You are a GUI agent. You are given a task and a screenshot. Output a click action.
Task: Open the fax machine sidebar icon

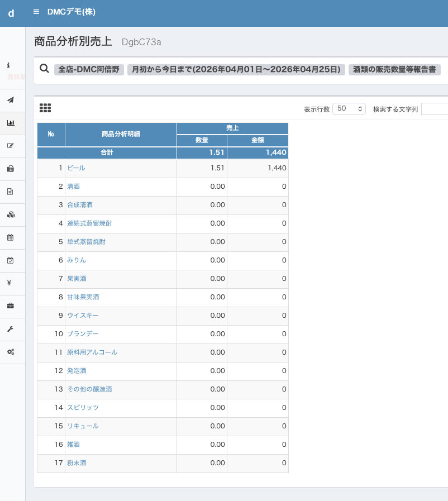[x=10, y=169]
